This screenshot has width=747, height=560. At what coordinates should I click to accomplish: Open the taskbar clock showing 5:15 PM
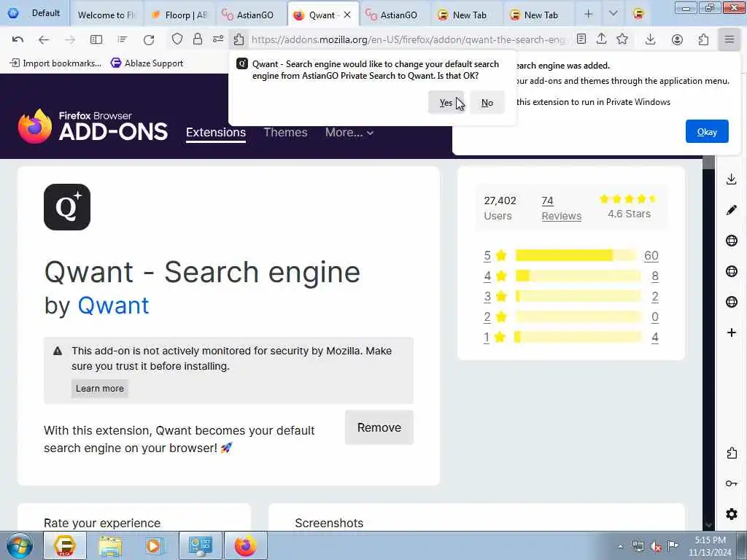click(710, 546)
